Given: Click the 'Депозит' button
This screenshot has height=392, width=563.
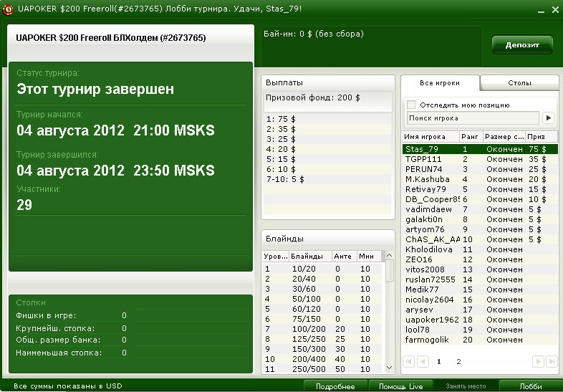Looking at the screenshot, I should pyautogui.click(x=522, y=45).
